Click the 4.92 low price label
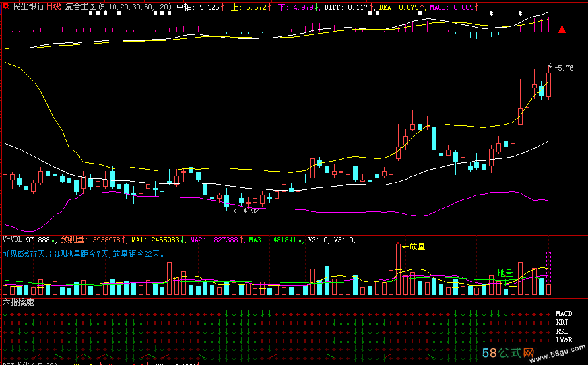Screen dimensions: 588x365 (x=251, y=211)
